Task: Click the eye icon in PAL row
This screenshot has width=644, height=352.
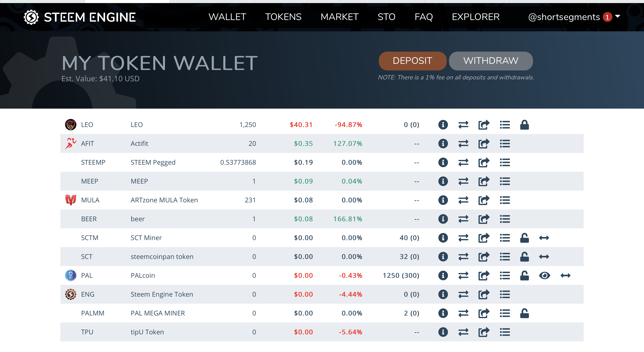Action: click(544, 276)
